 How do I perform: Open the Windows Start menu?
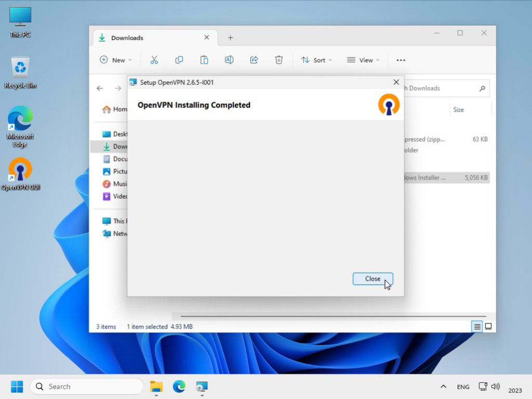(17, 387)
